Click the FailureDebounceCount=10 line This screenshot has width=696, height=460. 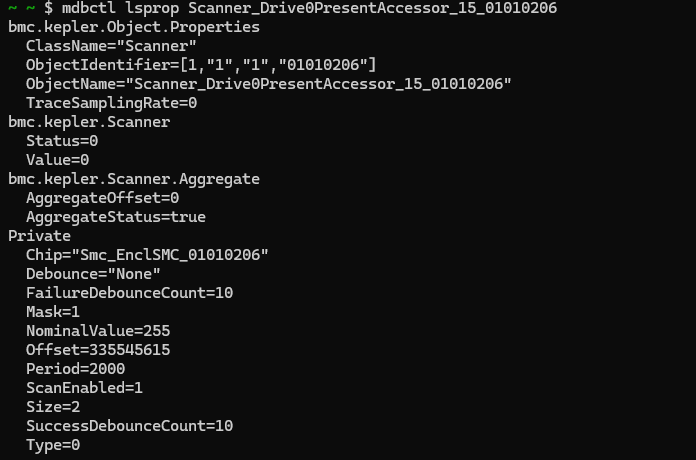[129, 293]
